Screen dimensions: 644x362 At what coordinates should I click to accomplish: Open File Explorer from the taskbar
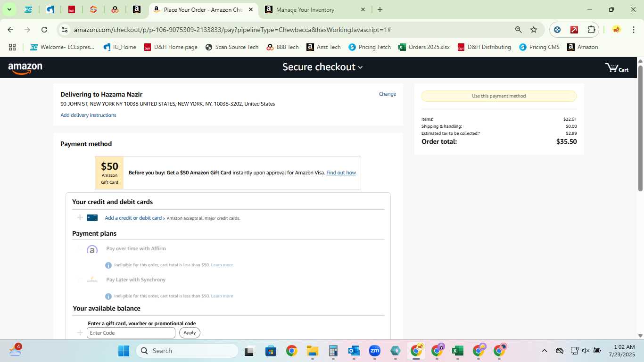click(312, 351)
